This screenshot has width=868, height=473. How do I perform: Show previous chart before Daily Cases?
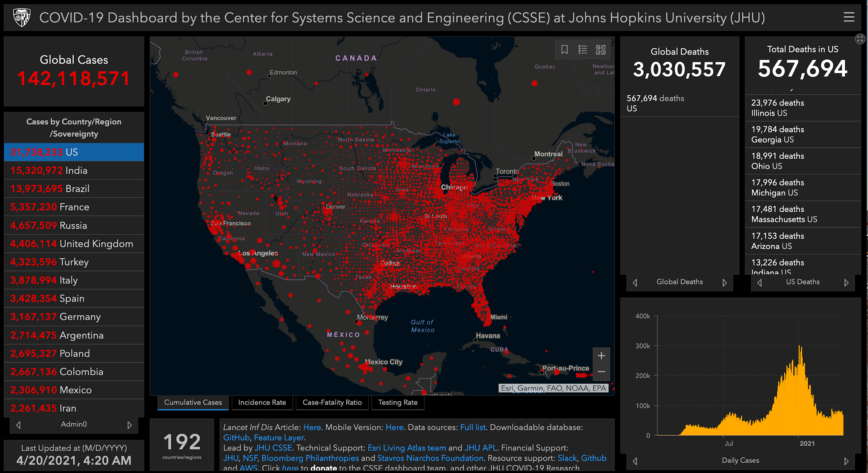[x=635, y=461]
